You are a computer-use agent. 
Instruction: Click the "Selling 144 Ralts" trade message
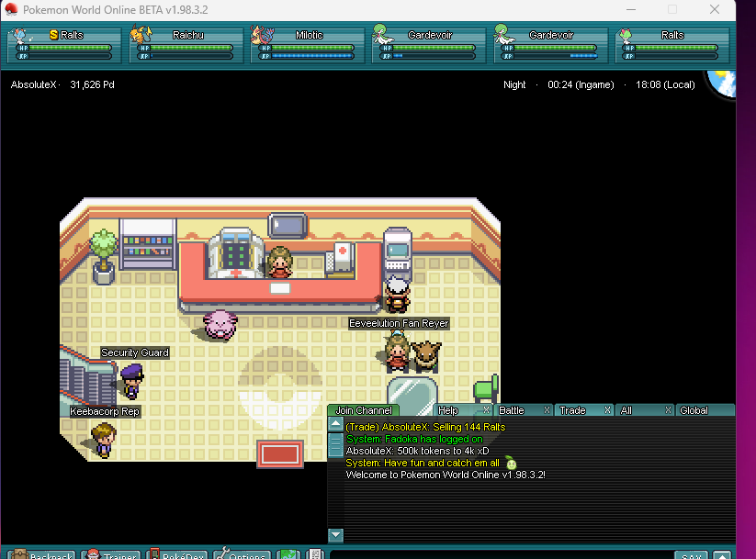click(425, 427)
